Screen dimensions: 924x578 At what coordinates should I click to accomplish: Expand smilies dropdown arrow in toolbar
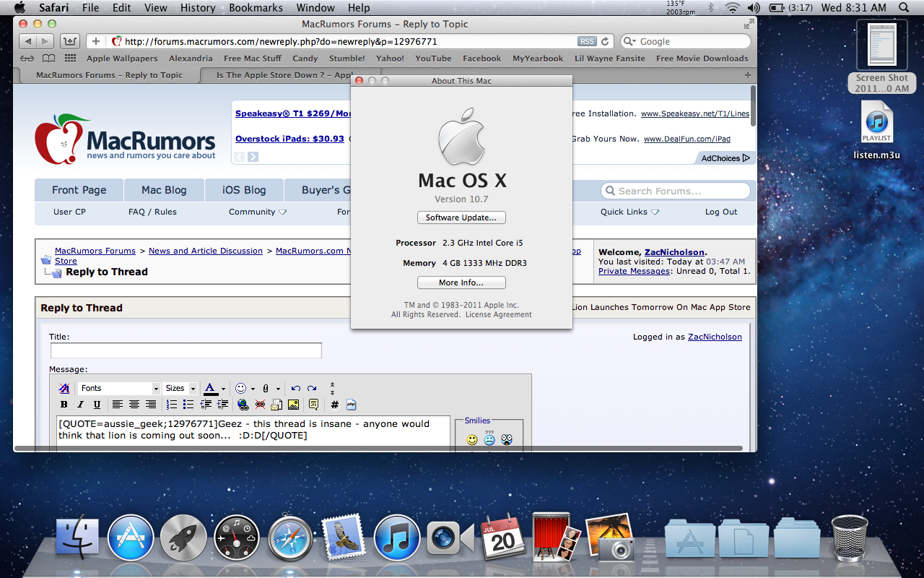pyautogui.click(x=253, y=389)
